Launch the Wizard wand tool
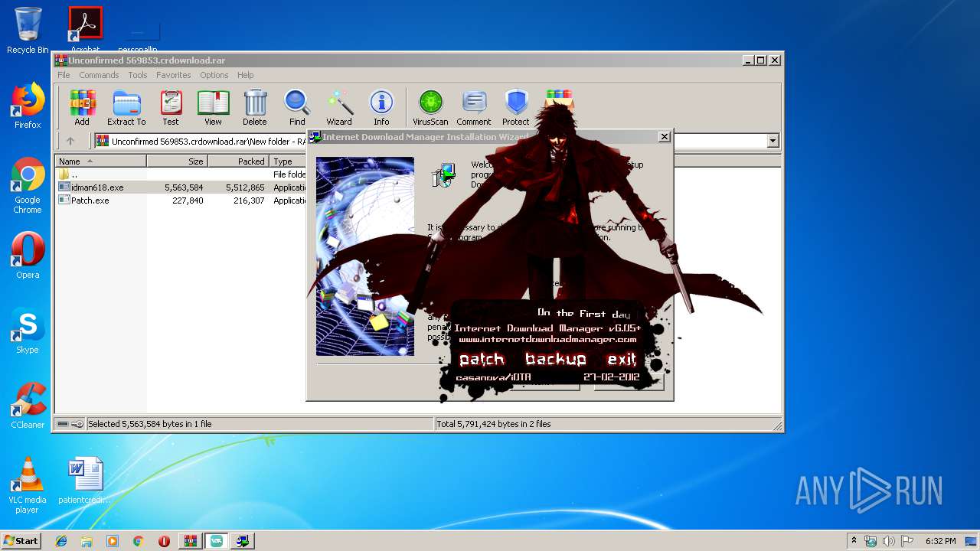This screenshot has height=551, width=980. 339,107
